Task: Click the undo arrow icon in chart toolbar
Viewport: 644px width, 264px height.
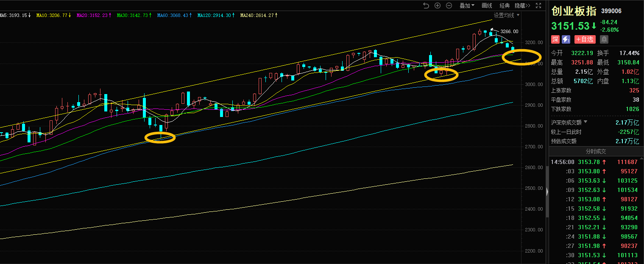Action: pos(426,6)
